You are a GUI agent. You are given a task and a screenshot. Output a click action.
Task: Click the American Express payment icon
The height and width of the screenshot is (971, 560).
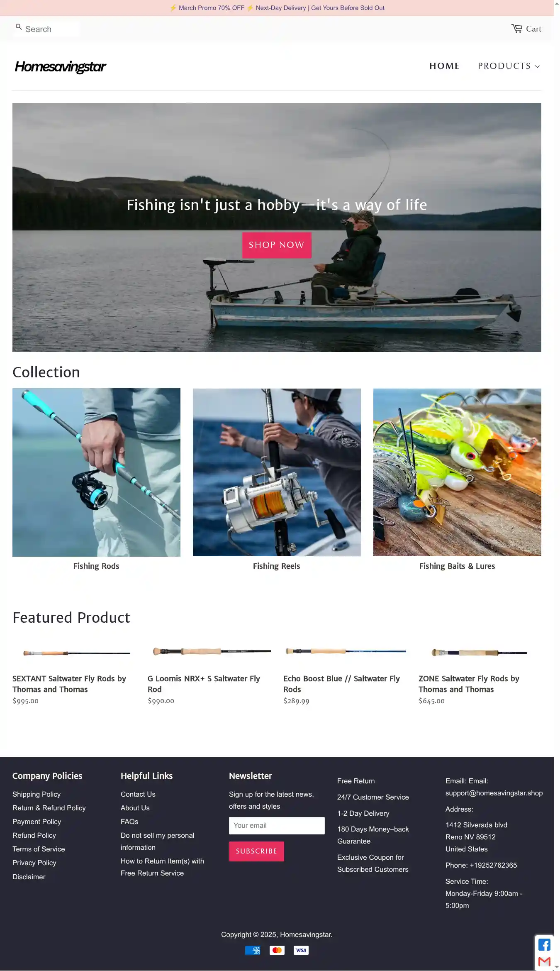tap(253, 950)
